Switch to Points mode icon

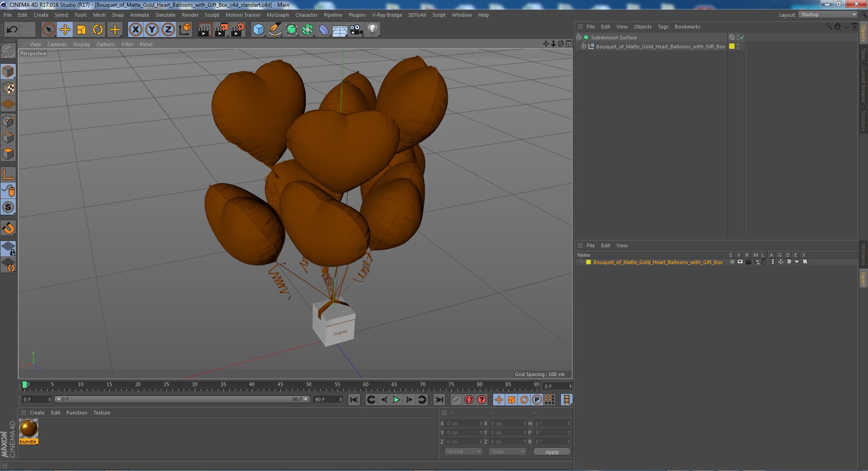(x=8, y=121)
